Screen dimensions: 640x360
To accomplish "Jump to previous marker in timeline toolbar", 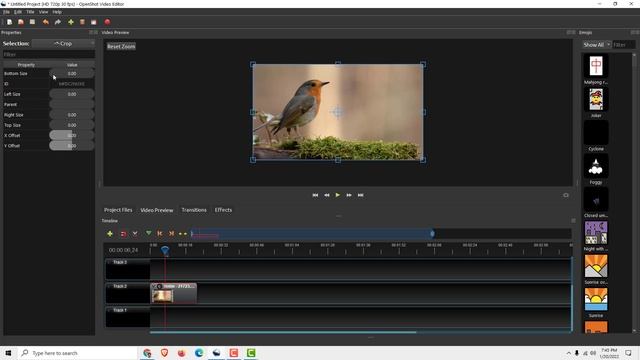I will 160,233.
